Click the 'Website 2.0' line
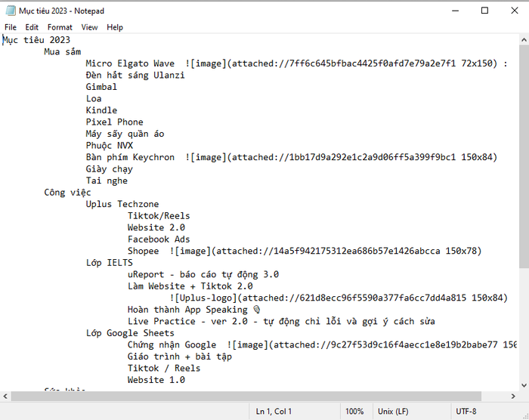Screen dimensions: 529x420 click(156, 227)
